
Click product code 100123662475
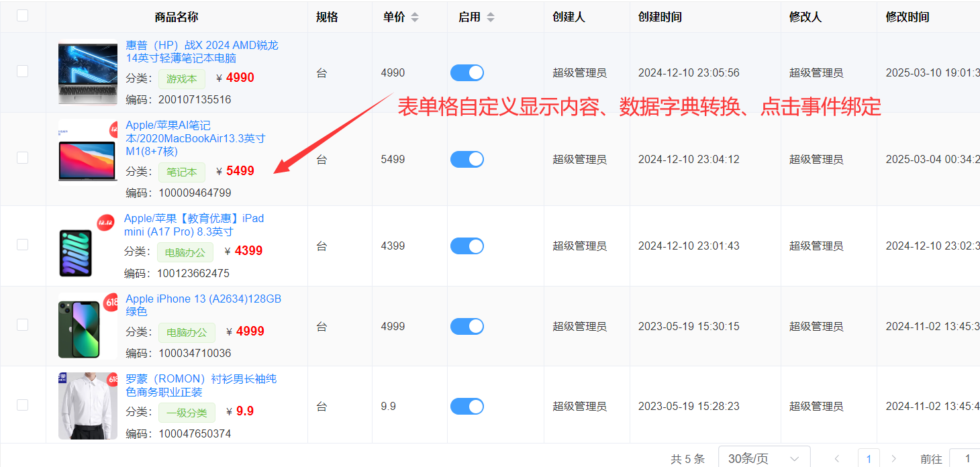tap(193, 274)
